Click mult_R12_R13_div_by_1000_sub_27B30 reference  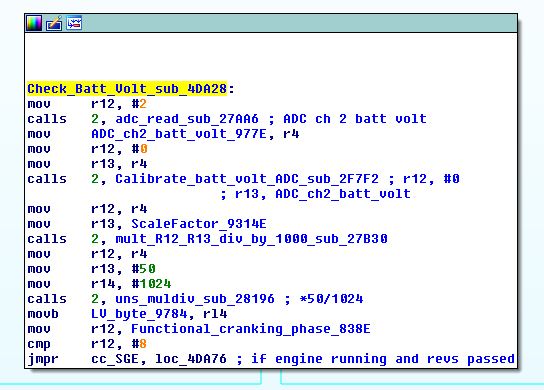pos(251,239)
